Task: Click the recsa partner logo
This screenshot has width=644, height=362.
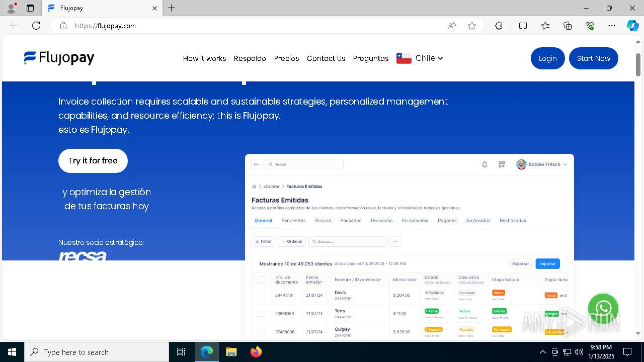Action: coord(83,255)
